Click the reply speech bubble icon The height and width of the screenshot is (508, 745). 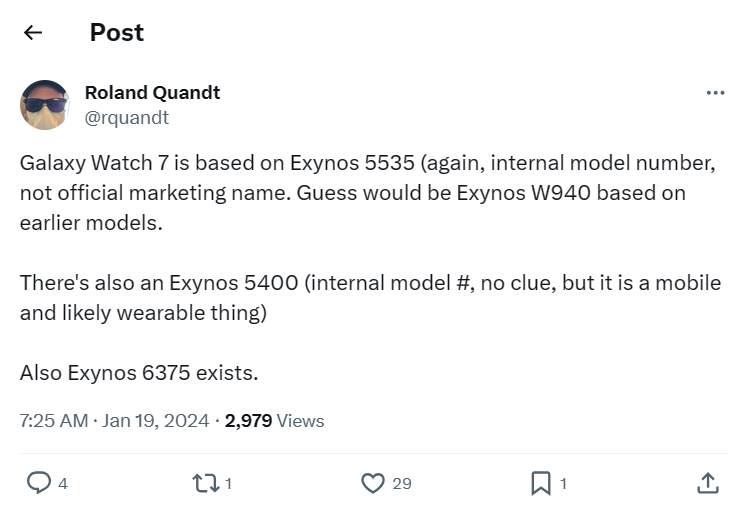[38, 483]
